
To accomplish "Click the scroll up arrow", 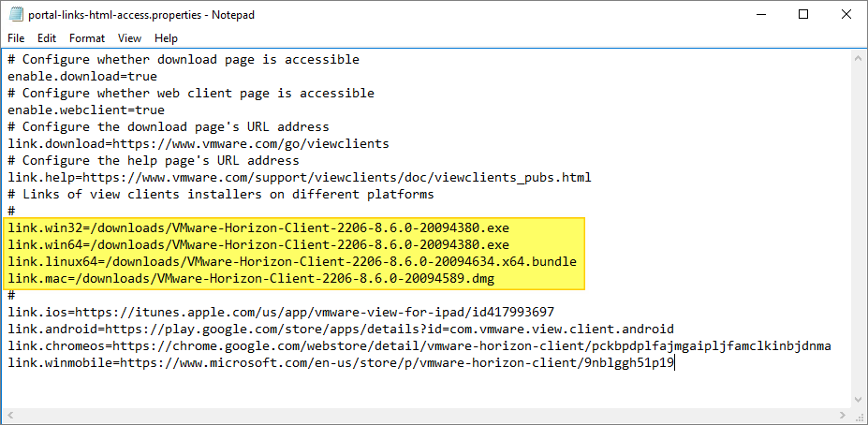I will (859, 58).
